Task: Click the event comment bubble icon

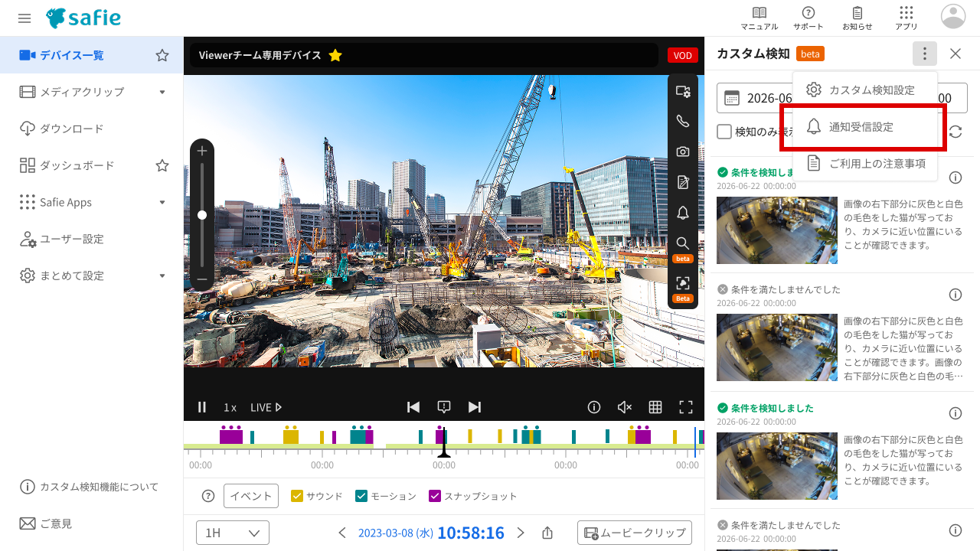Action: [x=444, y=407]
